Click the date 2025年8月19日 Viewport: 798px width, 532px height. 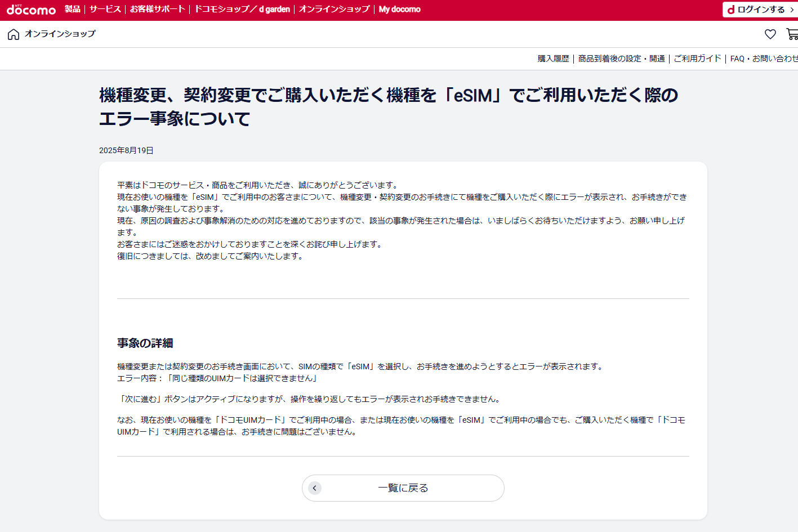126,150
